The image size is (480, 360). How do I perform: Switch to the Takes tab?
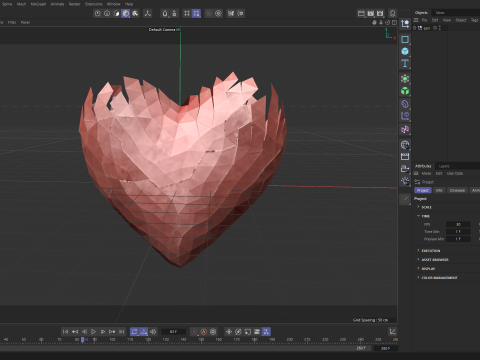[440, 13]
